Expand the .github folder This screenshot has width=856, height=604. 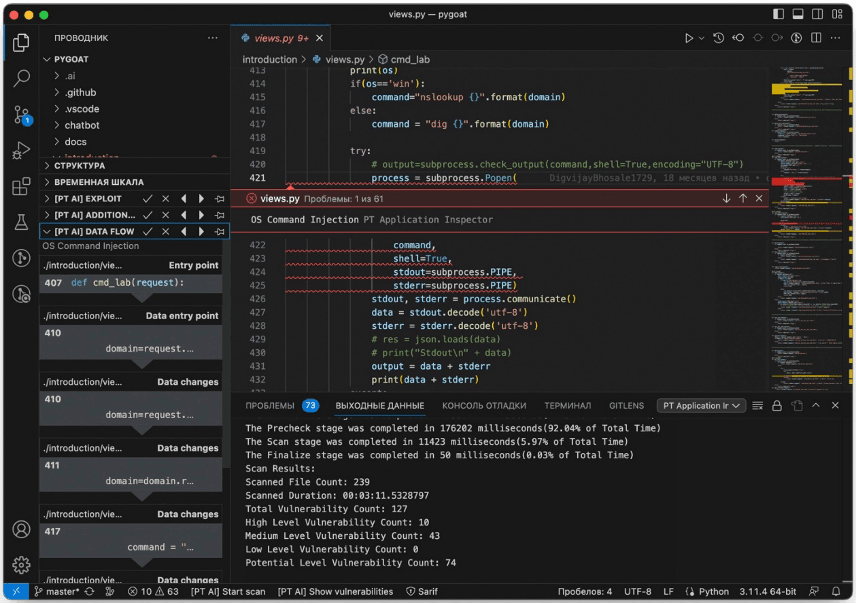(x=80, y=92)
